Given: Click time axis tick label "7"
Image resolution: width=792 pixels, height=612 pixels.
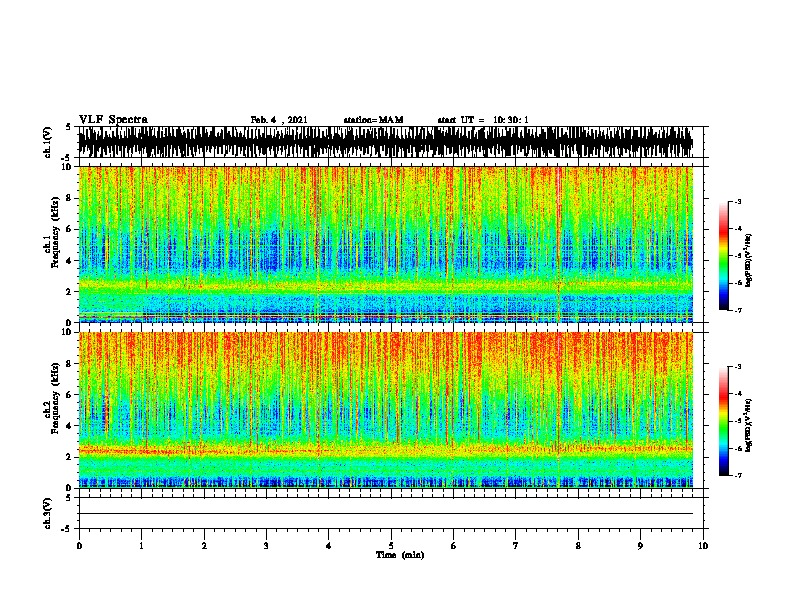Looking at the screenshot, I should click(516, 546).
